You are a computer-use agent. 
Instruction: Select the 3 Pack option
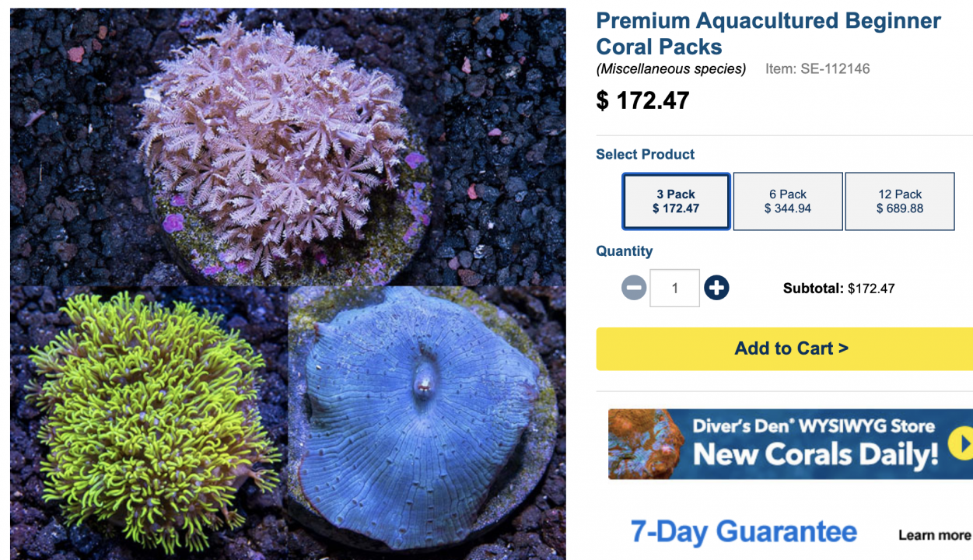pyautogui.click(x=676, y=201)
